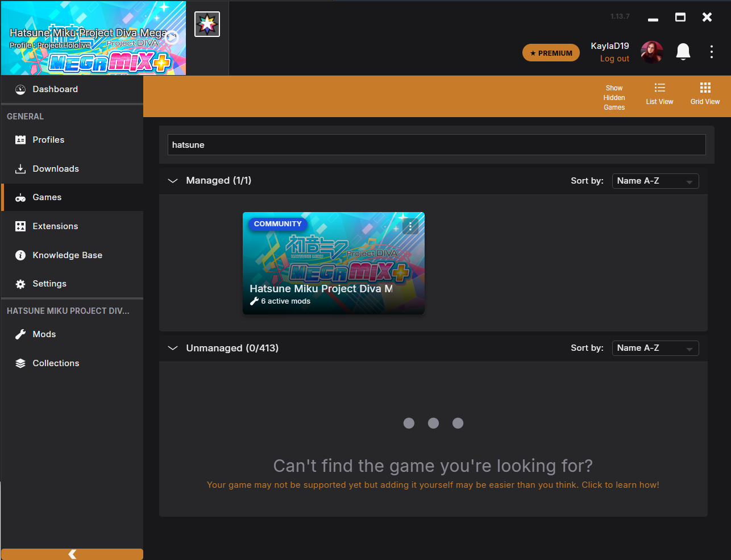Viewport: 731px width, 560px height.
Task: Click the game search field containing "hatsune"
Action: pyautogui.click(x=437, y=145)
